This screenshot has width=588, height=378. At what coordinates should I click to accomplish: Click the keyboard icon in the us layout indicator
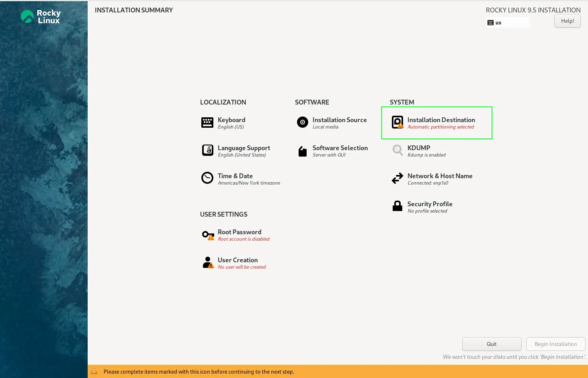490,23
